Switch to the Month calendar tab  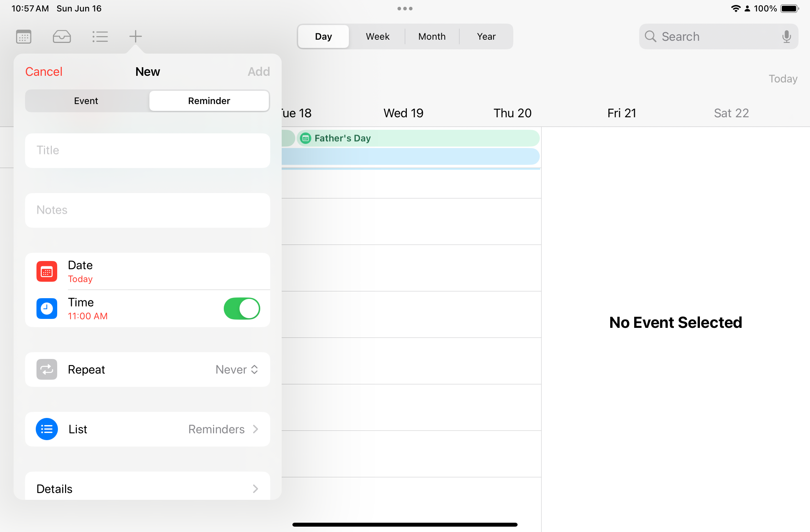point(431,36)
